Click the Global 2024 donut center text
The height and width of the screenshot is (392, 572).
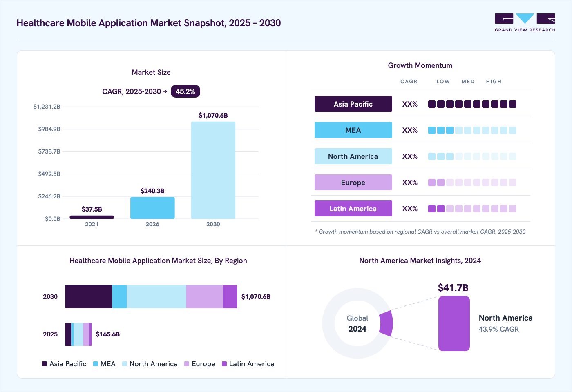click(x=357, y=323)
